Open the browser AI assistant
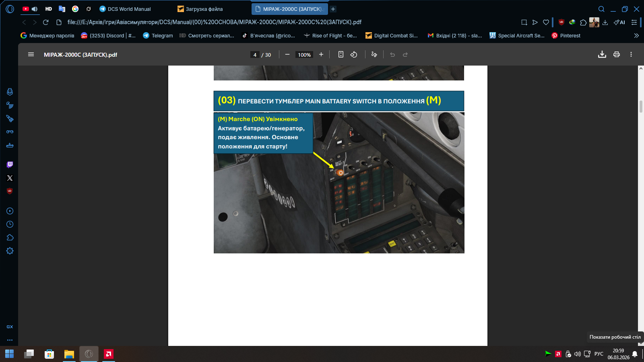The width and height of the screenshot is (644, 362). (x=619, y=22)
